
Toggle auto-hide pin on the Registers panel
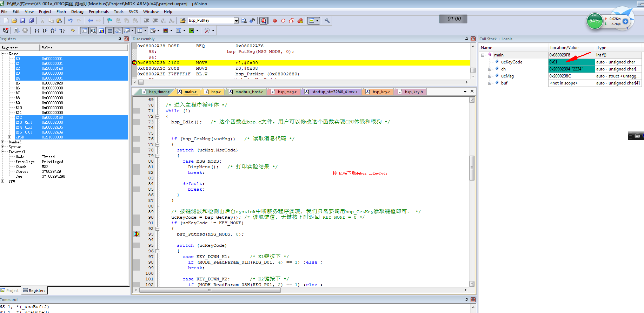click(x=120, y=39)
